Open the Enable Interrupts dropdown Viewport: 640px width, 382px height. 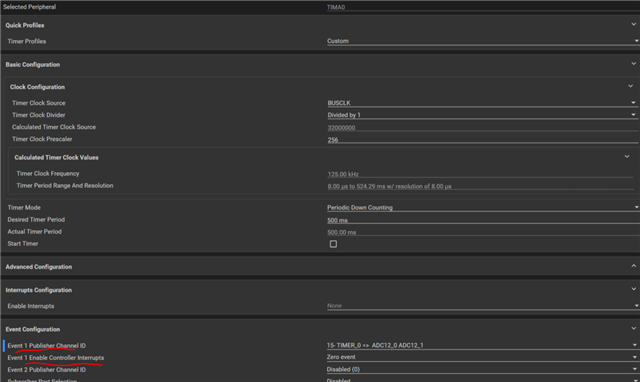(x=483, y=306)
